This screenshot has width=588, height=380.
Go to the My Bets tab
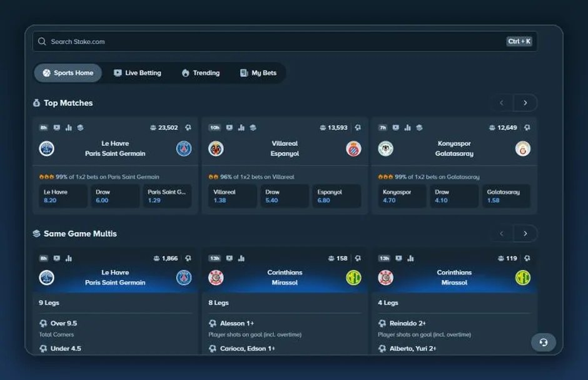(258, 73)
